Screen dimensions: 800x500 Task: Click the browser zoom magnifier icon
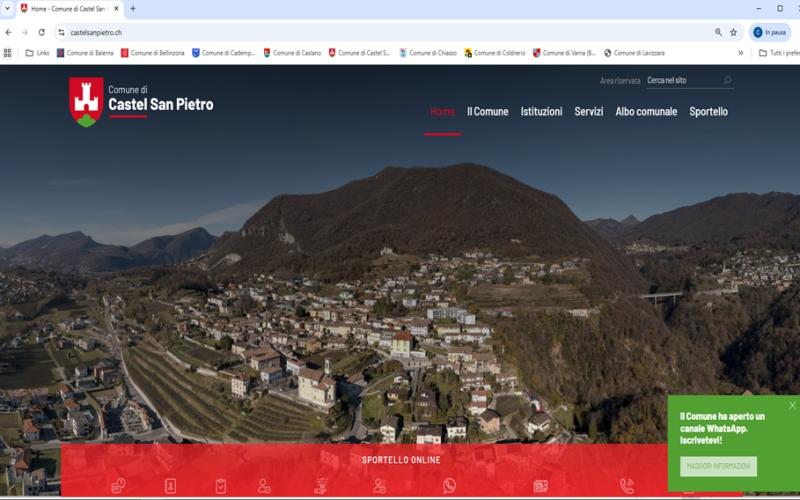718,32
